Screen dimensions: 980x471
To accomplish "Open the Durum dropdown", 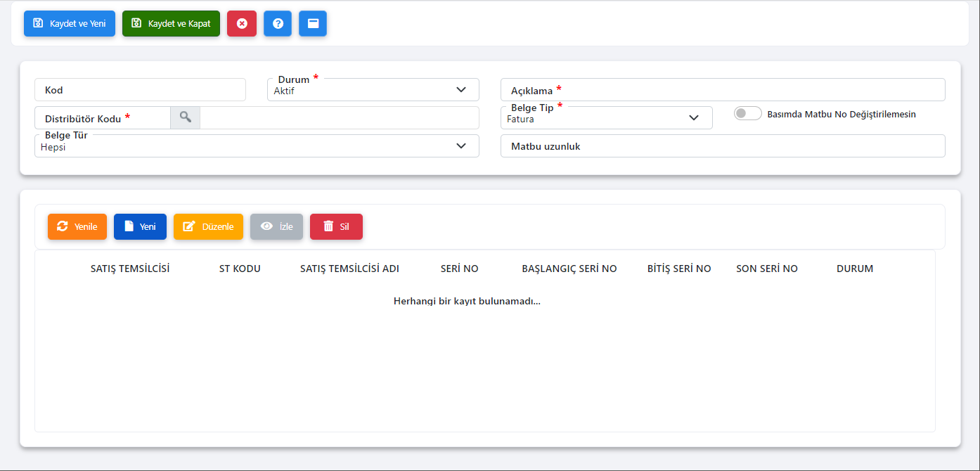I will (x=373, y=90).
